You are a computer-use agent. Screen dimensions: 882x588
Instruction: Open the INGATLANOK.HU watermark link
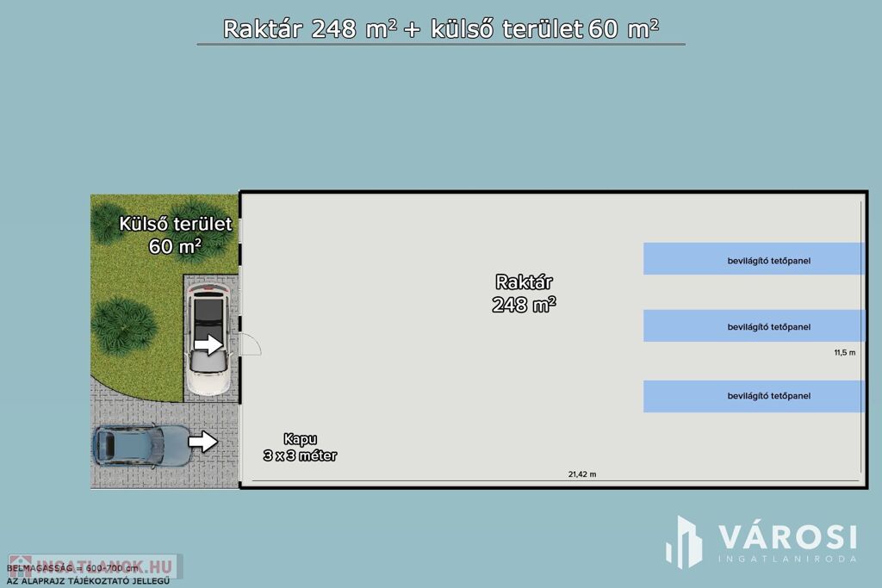tap(90, 566)
